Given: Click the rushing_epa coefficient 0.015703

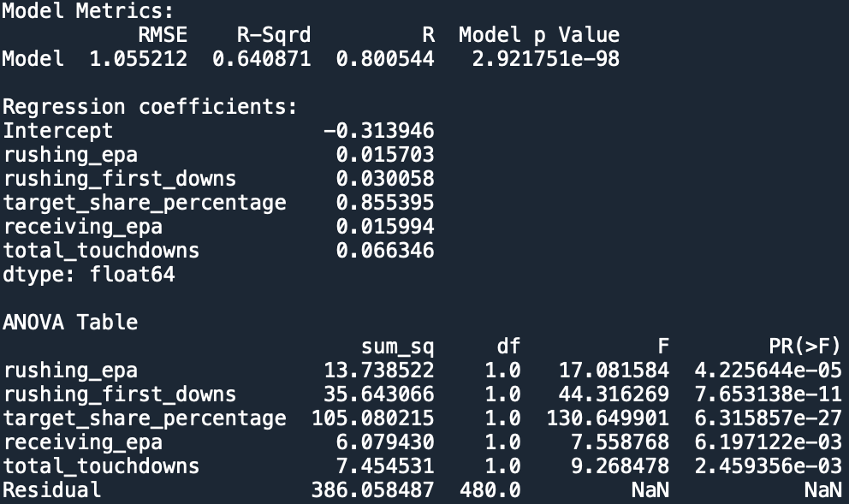Looking at the screenshot, I should [x=384, y=155].
